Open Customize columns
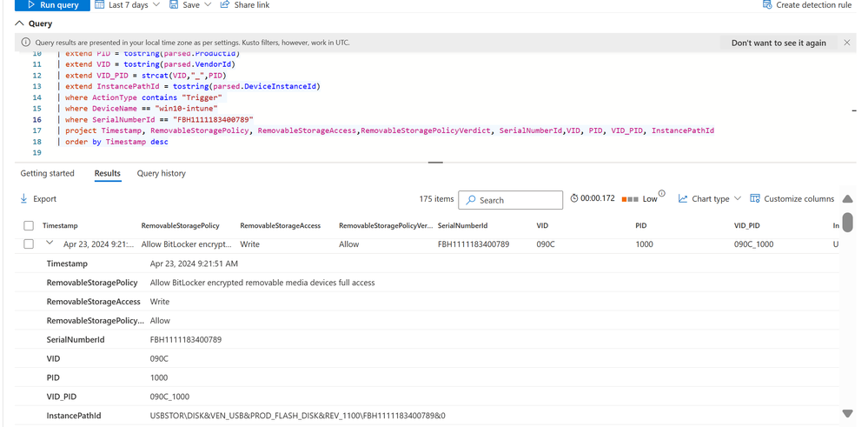 pos(792,199)
